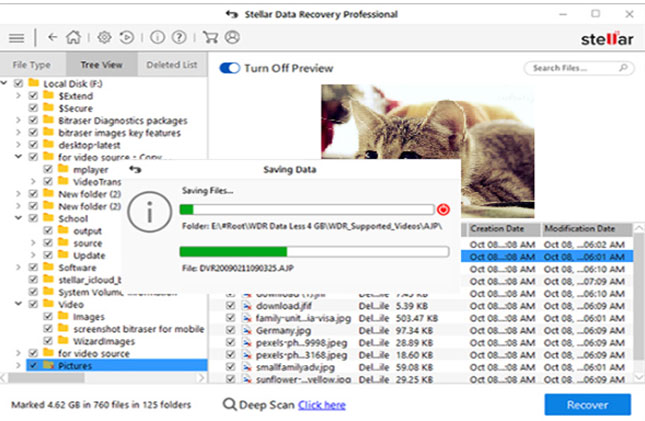
Task: Uncheck the $Extend folder checkbox
Action: coord(33,96)
